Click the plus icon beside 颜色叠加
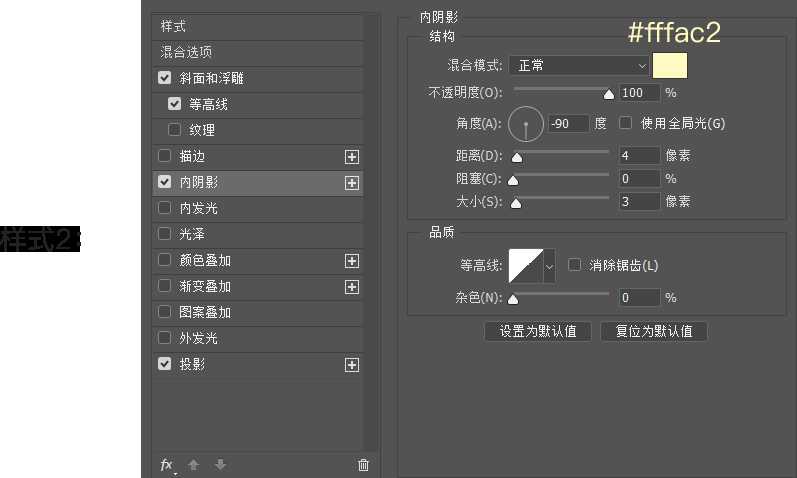797x478 pixels. tap(351, 261)
